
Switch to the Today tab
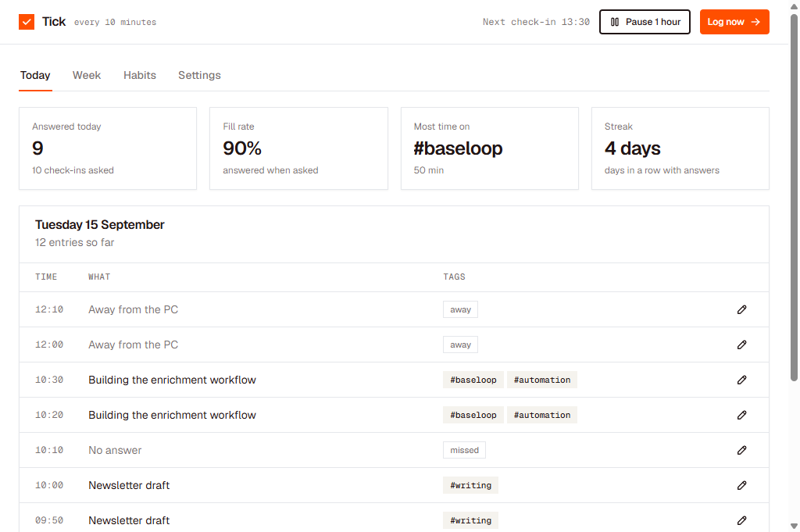pos(35,76)
